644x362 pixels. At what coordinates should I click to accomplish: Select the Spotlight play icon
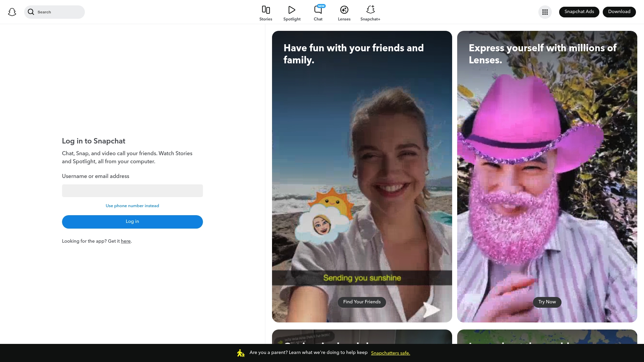click(x=291, y=10)
